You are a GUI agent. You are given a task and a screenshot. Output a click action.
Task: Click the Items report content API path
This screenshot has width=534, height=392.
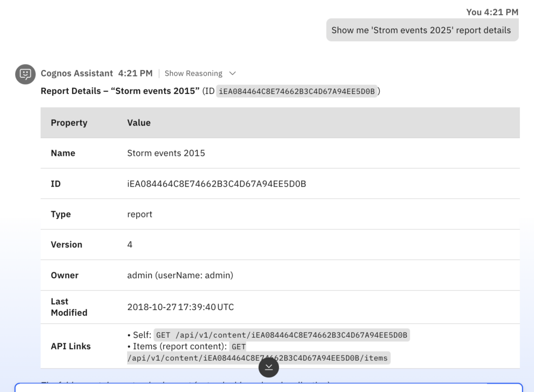(258, 358)
